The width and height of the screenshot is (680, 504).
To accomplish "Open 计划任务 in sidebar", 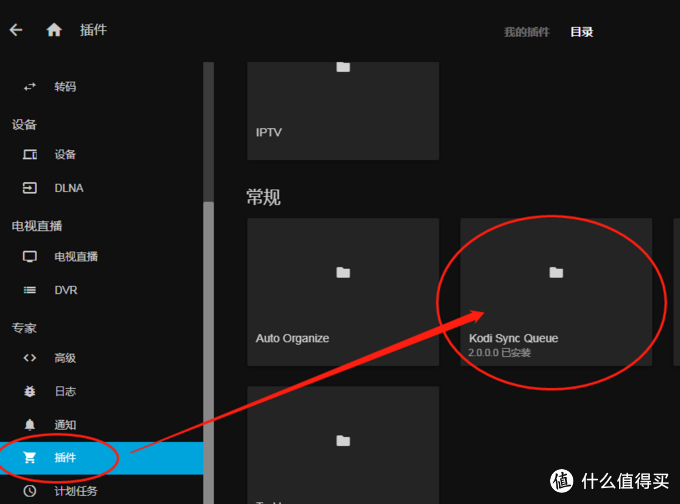I will point(101,491).
